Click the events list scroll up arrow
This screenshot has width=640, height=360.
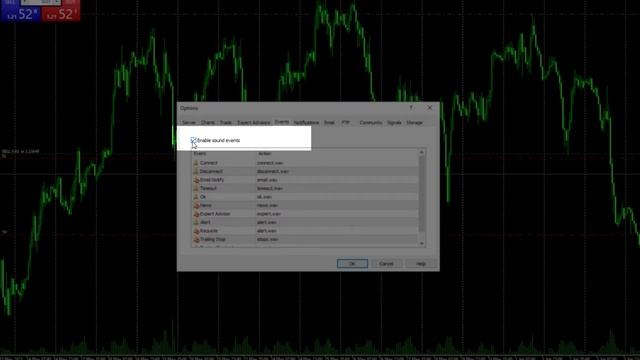coord(422,153)
